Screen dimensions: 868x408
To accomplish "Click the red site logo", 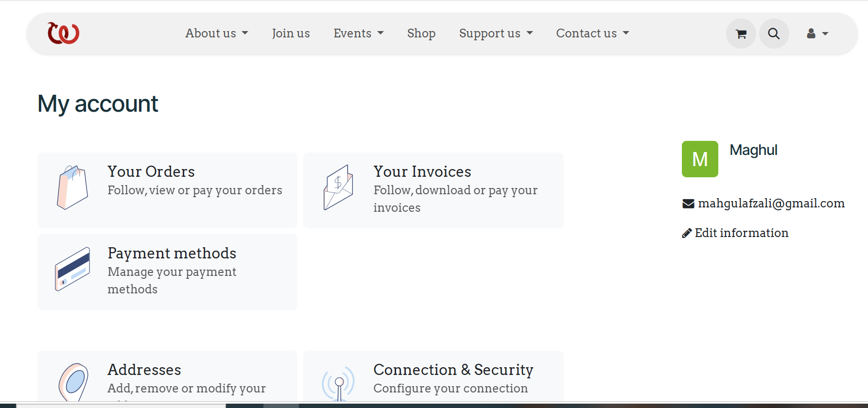I will 63,33.
